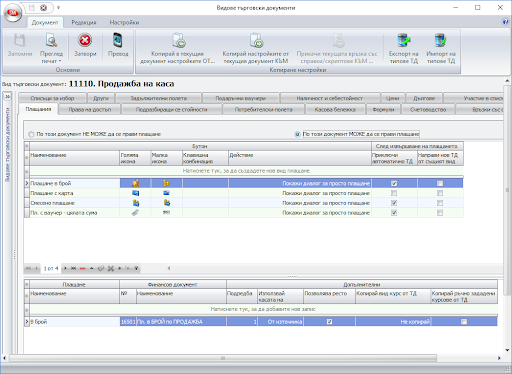The height and width of the screenshot is (374, 512).
Task: Click the checkmark end-edit navigator button
Action: click(101, 268)
